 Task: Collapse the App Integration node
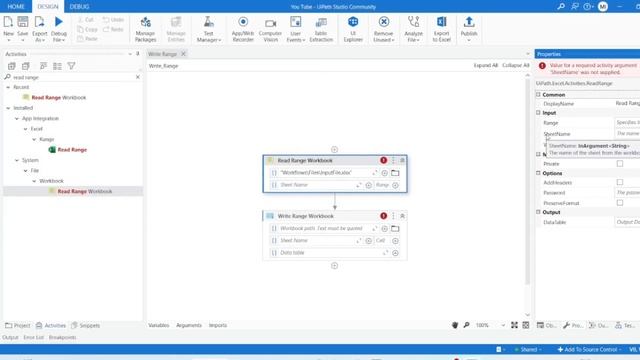(17, 119)
